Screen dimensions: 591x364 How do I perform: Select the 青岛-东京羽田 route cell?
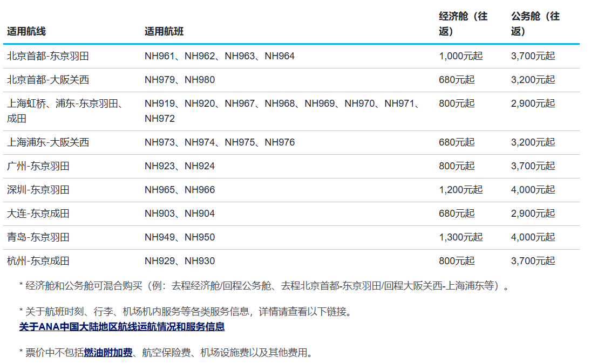[38, 237]
